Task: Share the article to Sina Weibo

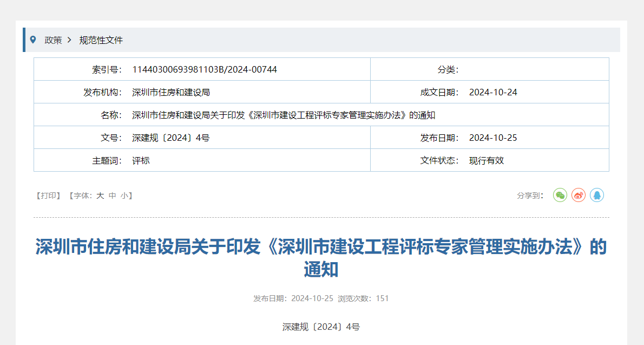Action: 579,196
